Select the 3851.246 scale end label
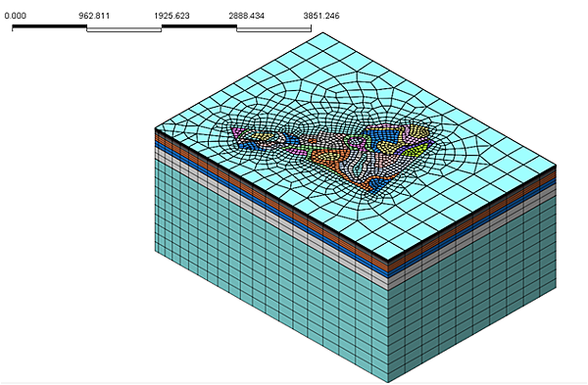The image size is (588, 385). 321,16
